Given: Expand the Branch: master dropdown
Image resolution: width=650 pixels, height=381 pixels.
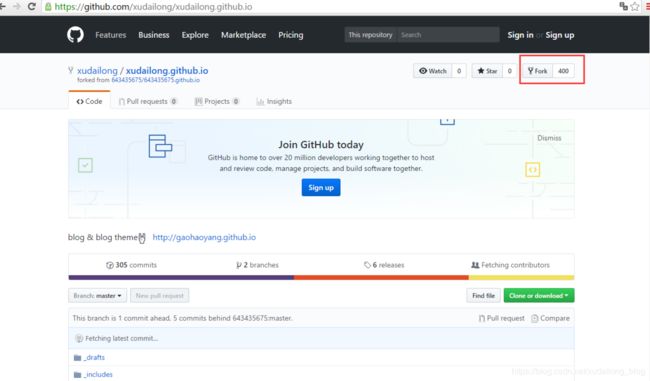Looking at the screenshot, I should [x=97, y=296].
